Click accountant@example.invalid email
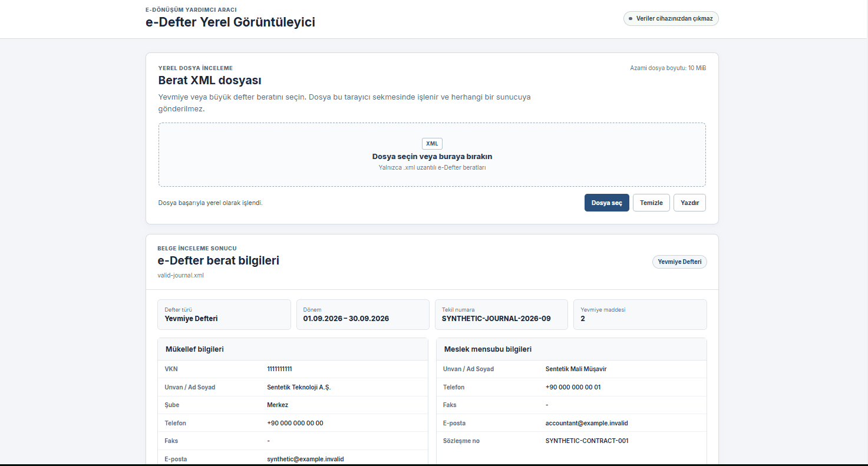This screenshot has width=868, height=466. [587, 423]
